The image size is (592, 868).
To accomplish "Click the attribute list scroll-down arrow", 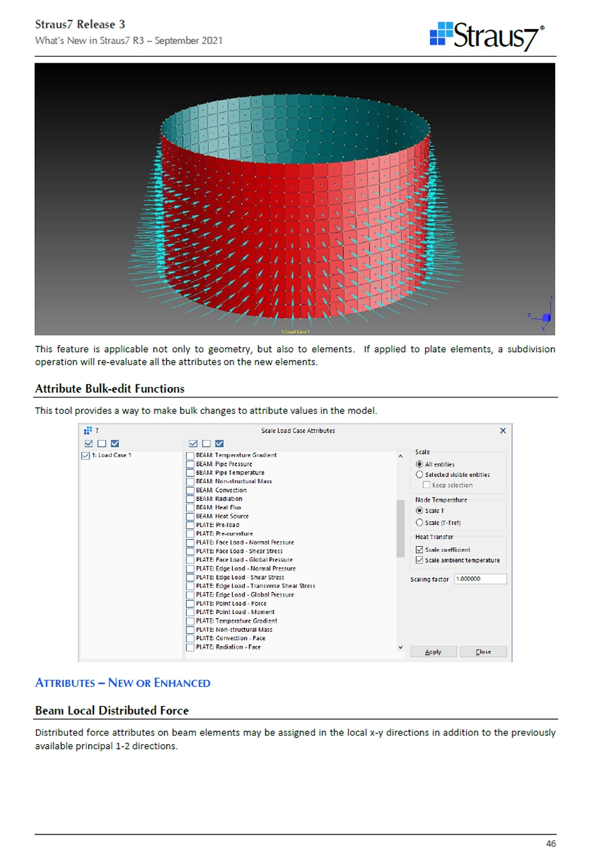I will (x=400, y=648).
